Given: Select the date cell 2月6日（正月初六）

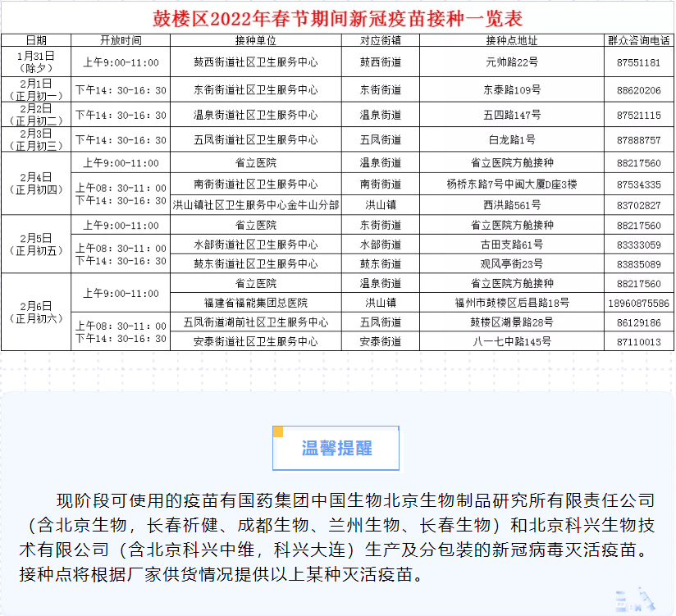Looking at the screenshot, I should coord(36,312).
